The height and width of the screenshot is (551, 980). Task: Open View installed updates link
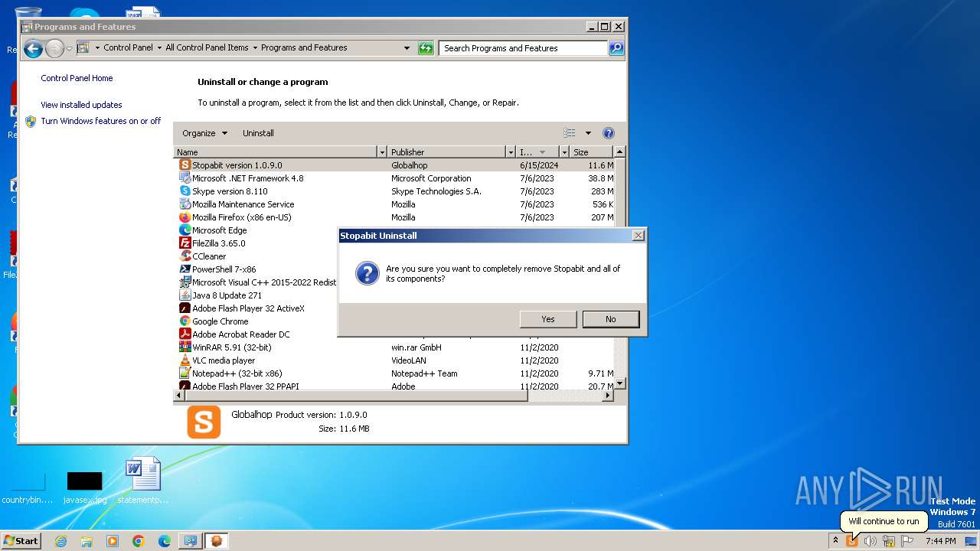(81, 105)
